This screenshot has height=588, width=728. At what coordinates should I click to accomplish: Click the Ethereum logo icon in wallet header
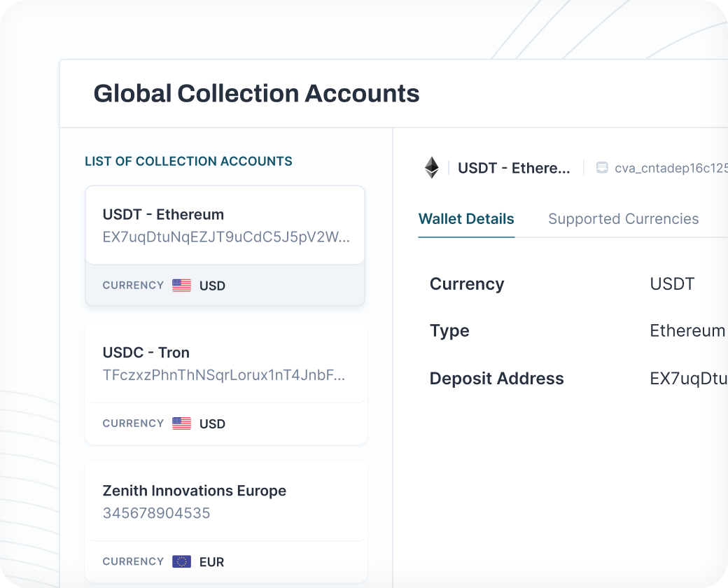pos(432,168)
